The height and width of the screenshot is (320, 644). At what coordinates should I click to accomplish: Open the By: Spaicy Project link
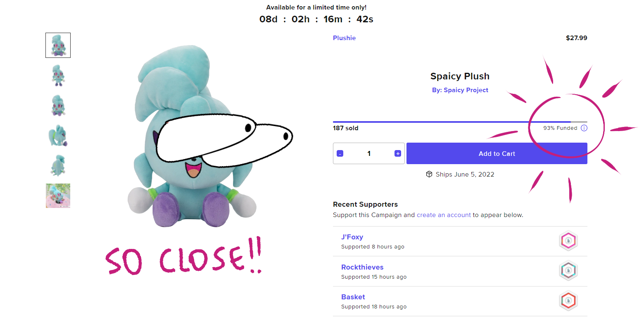click(x=460, y=90)
